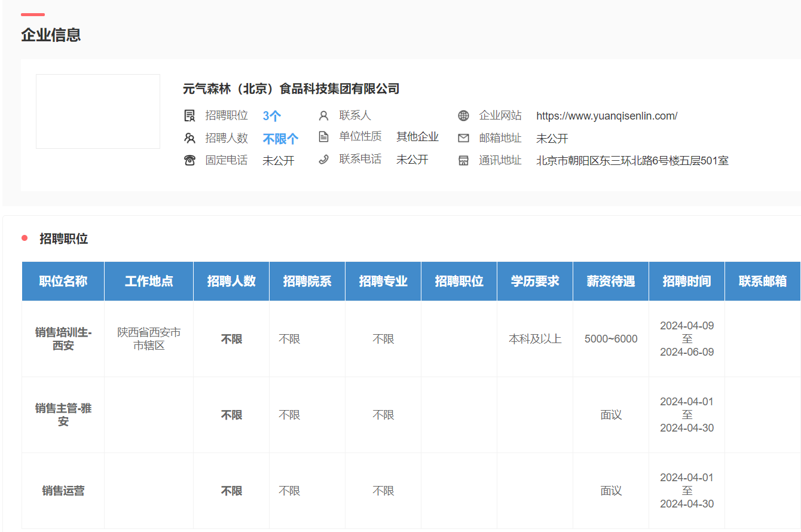Click 招聘院系 cell 不限 in 销售运营 row
The height and width of the screenshot is (532, 801).
pyautogui.click(x=289, y=491)
